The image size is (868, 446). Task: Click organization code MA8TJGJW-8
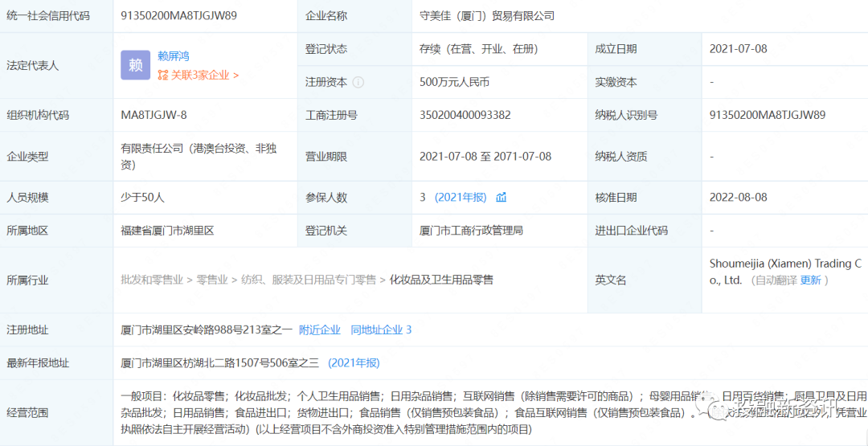click(154, 115)
